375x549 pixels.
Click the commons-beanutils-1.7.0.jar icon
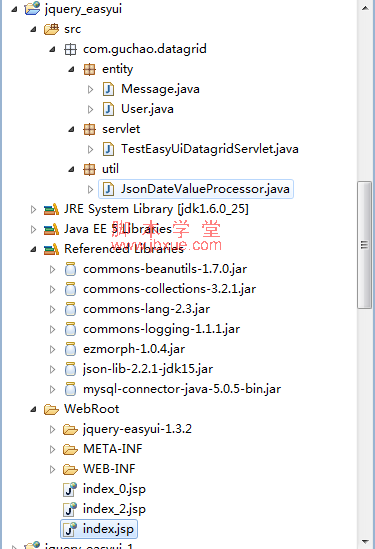pos(70,269)
